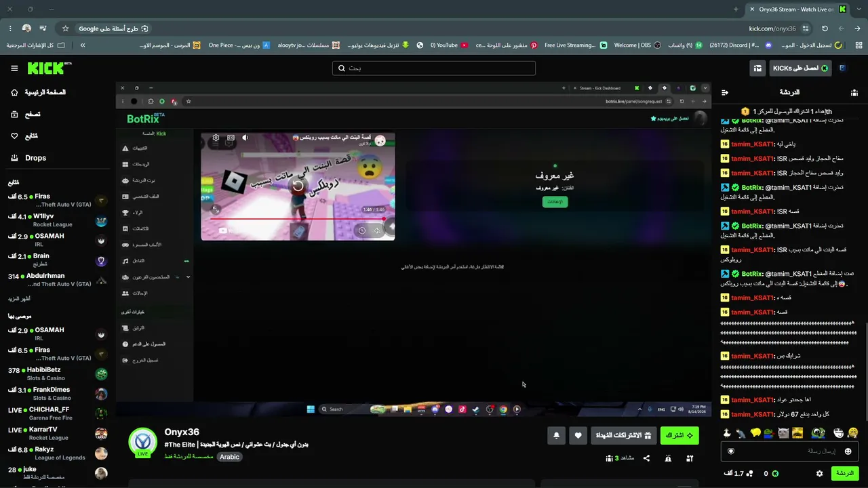868x488 pixels.
Task: Open juke channel in recommended list
Action: pos(58,473)
